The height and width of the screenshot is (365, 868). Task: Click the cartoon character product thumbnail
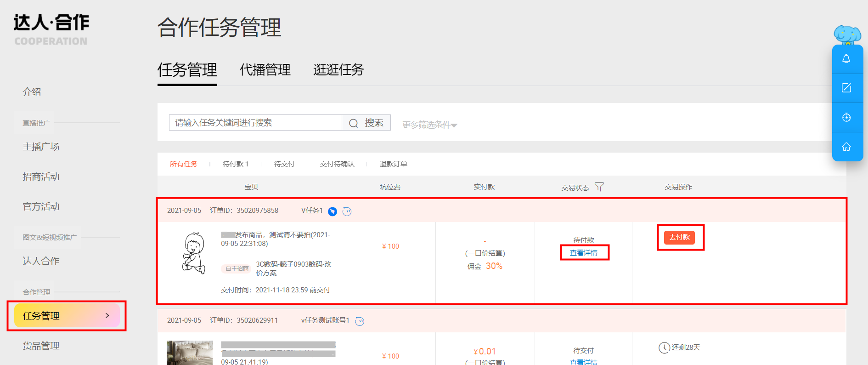(194, 253)
